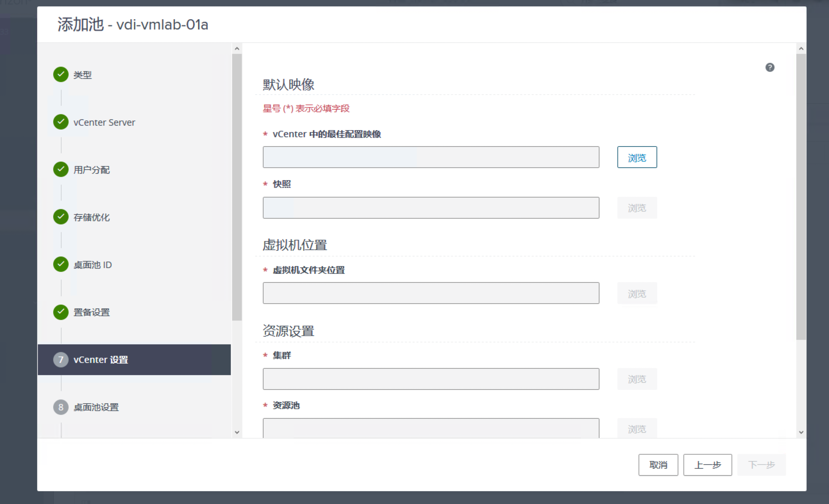
Task: Click the main panel scroll-down arrow
Action: click(x=801, y=432)
